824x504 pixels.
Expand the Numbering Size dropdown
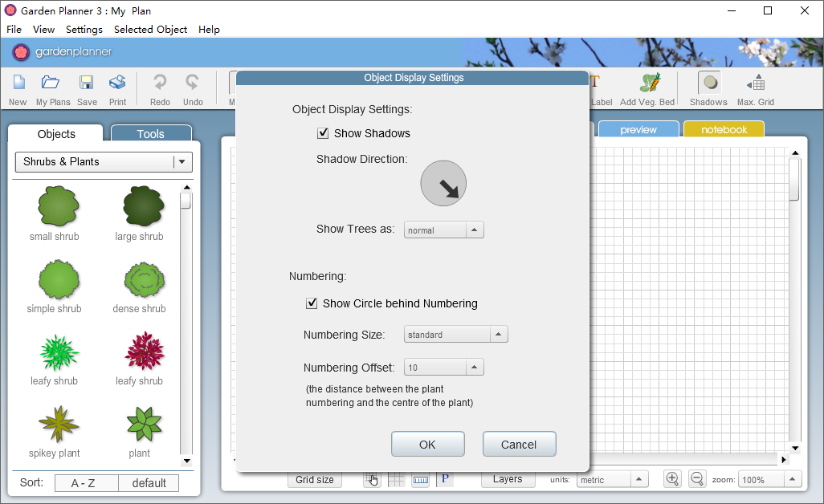[x=455, y=335]
